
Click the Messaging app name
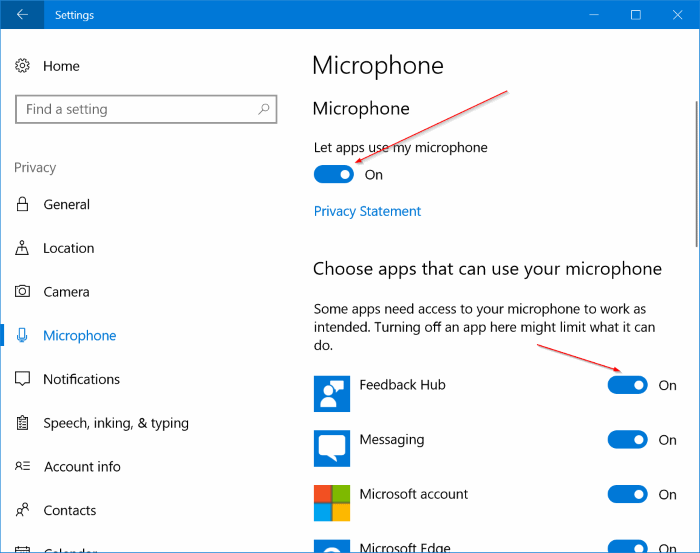pos(392,440)
